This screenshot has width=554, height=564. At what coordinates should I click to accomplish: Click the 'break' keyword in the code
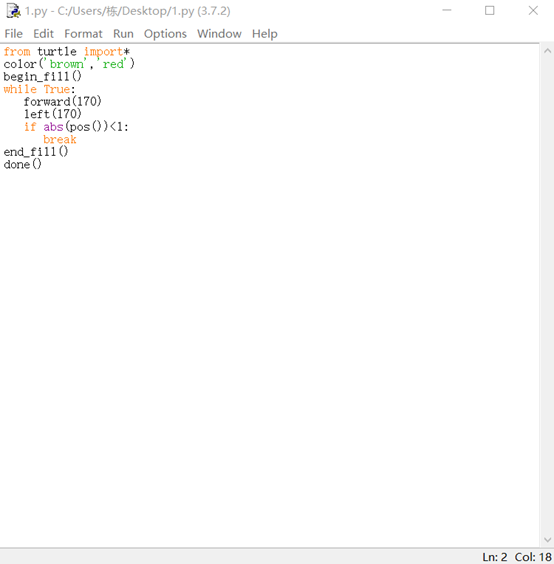click(60, 140)
